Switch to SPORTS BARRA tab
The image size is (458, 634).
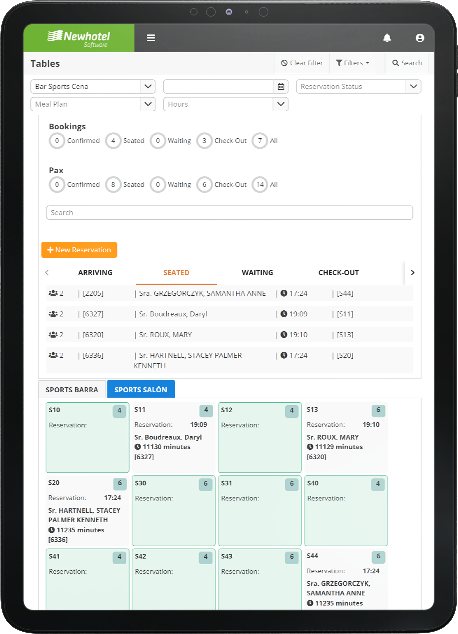tap(72, 389)
